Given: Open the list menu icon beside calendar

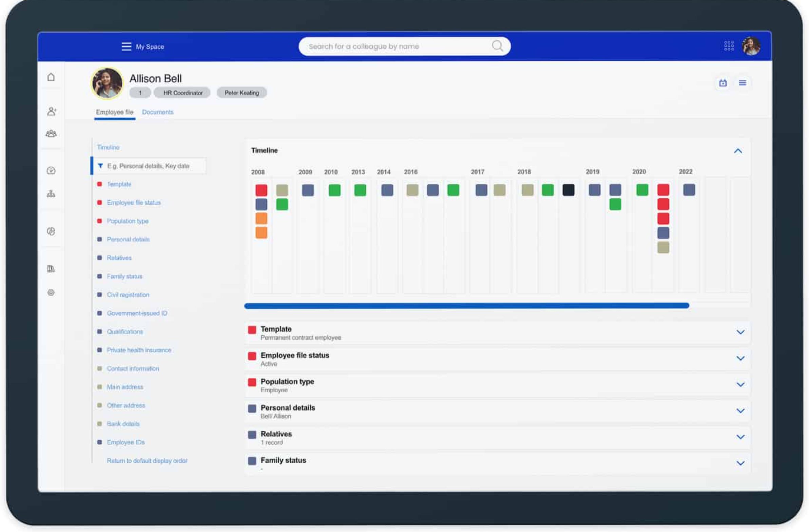Looking at the screenshot, I should click(x=743, y=83).
